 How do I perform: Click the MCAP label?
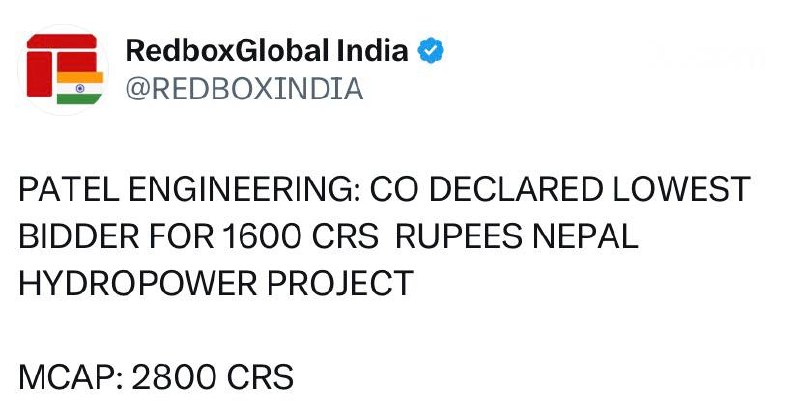pos(68,378)
